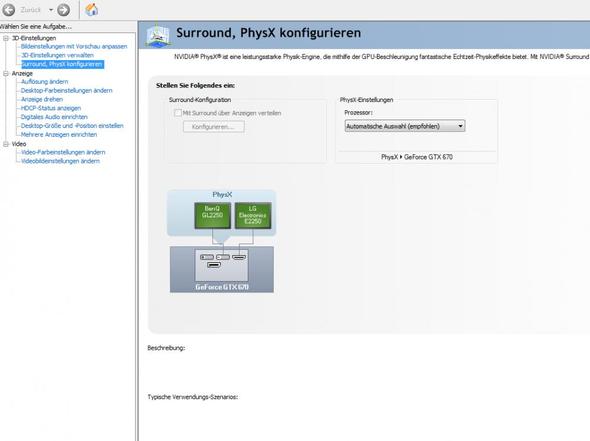
Task: Select Mehrere Anzeigen einrichten
Action: [x=59, y=134]
